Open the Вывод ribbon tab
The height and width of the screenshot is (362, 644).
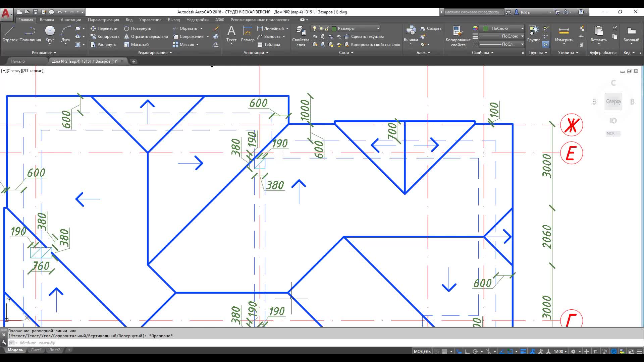(x=174, y=20)
